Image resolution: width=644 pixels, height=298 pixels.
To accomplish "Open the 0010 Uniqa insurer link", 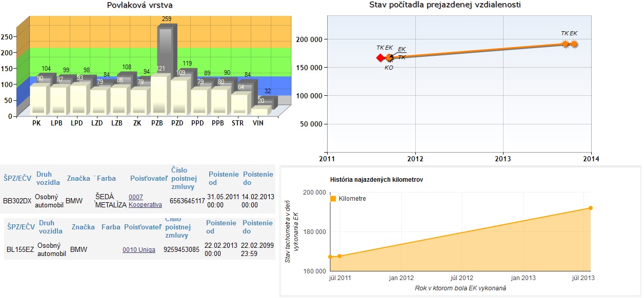I will pos(139,250).
